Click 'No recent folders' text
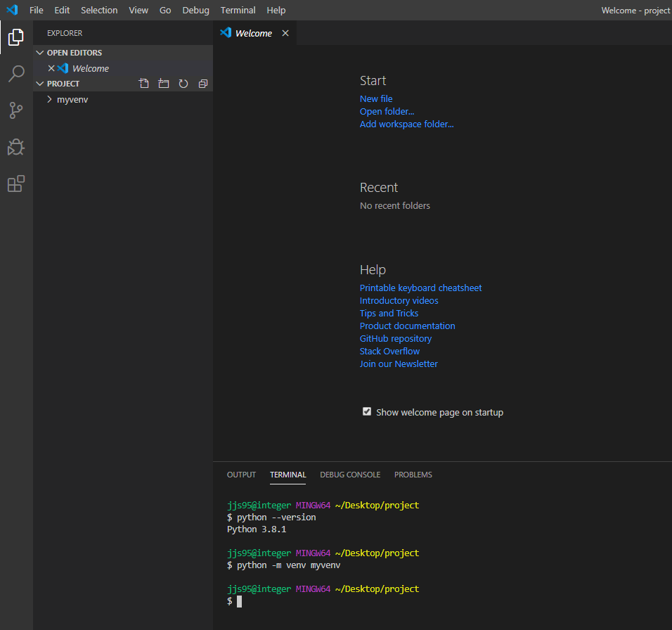The width and height of the screenshot is (672, 630). (x=395, y=206)
